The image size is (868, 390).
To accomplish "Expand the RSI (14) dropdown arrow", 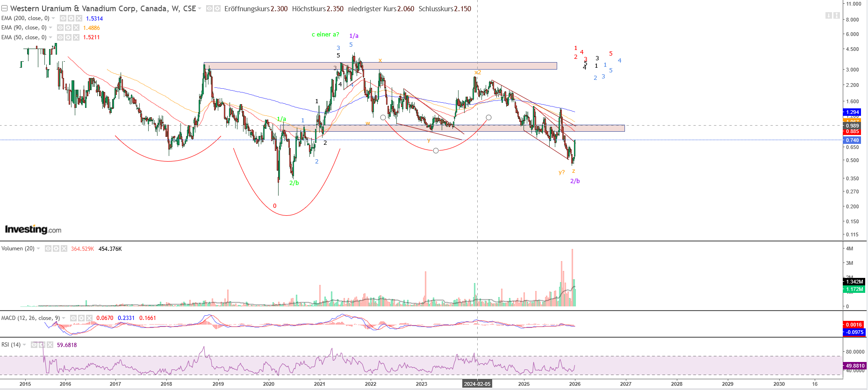I will point(24,345).
